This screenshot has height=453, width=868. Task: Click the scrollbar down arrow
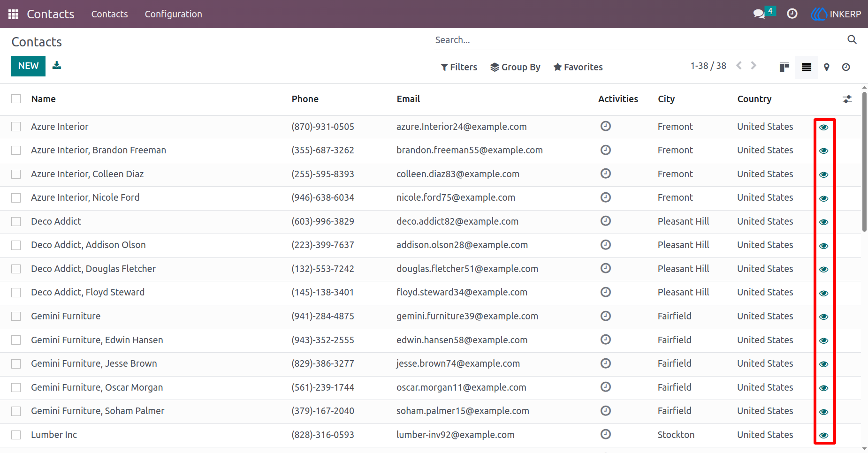pyautogui.click(x=864, y=449)
